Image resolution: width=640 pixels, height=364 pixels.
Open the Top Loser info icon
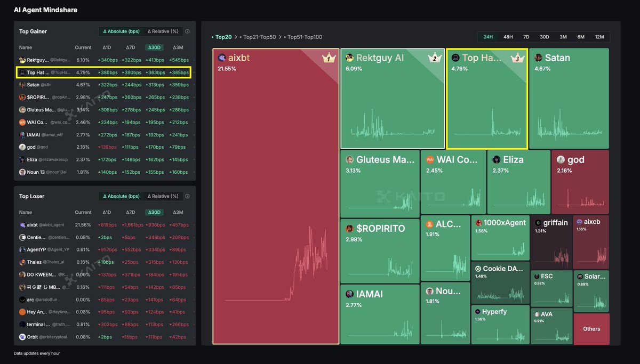pos(187,196)
